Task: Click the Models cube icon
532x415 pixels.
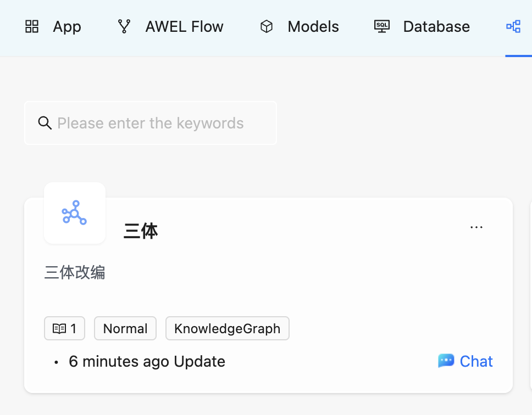Action: pyautogui.click(x=266, y=26)
